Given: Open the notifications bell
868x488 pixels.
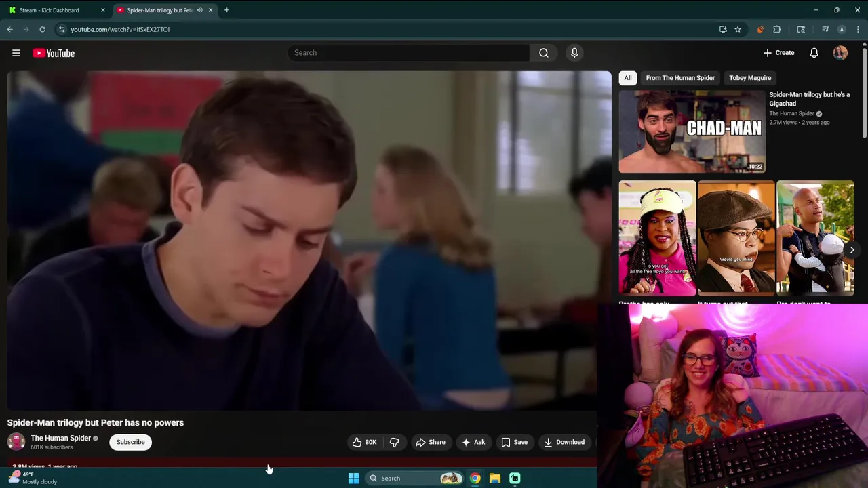Looking at the screenshot, I should coord(814,53).
